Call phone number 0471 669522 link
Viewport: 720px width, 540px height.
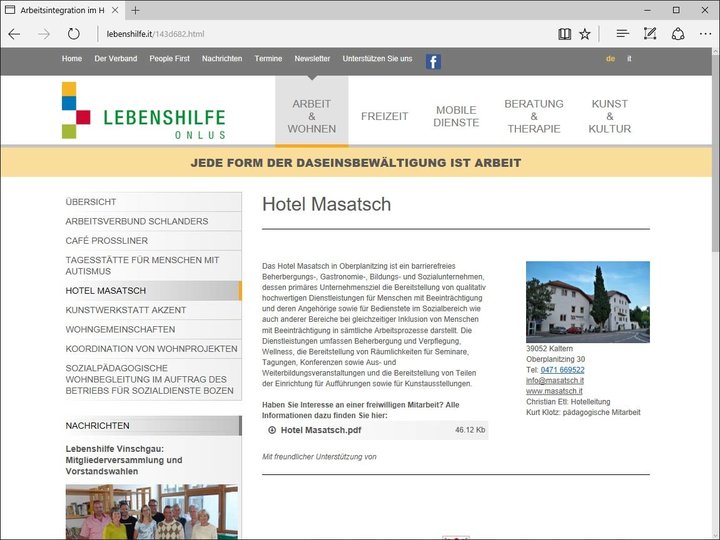(562, 370)
